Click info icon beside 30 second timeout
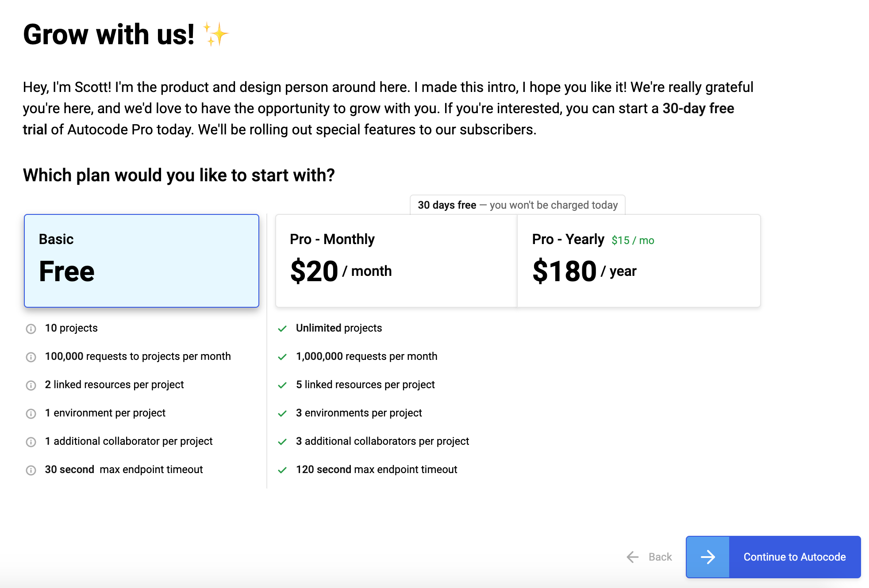The width and height of the screenshot is (869, 588). (31, 470)
